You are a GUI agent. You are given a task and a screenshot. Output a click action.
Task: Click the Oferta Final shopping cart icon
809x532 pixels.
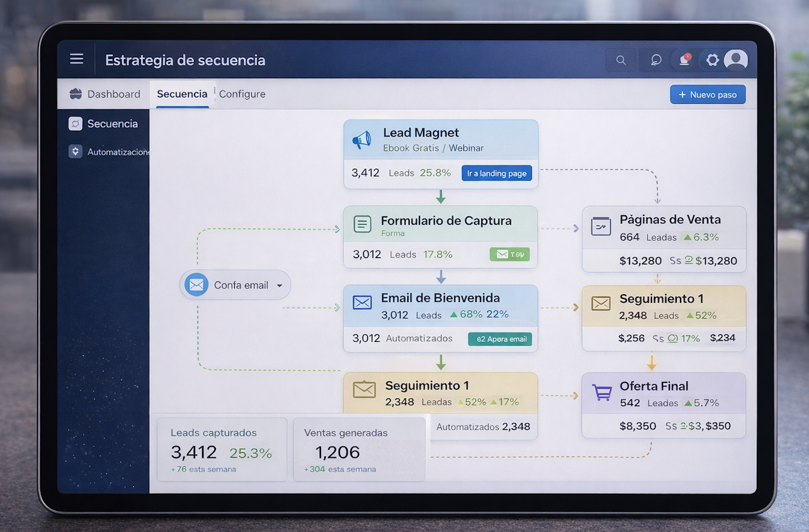point(602,393)
